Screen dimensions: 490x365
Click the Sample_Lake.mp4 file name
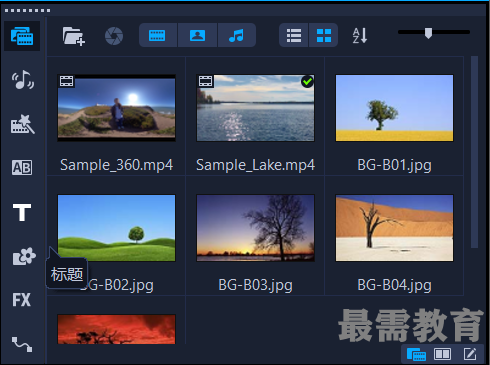pyautogui.click(x=255, y=165)
